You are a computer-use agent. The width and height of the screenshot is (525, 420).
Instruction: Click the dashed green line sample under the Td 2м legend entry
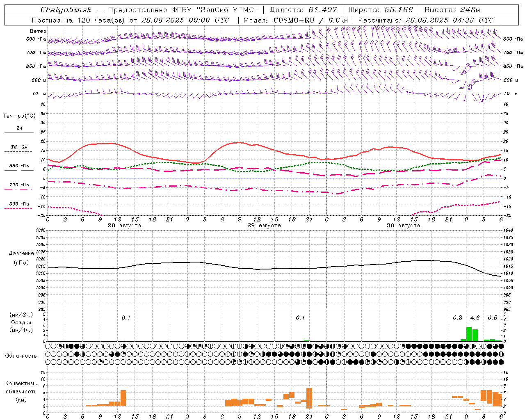[x=18, y=152]
